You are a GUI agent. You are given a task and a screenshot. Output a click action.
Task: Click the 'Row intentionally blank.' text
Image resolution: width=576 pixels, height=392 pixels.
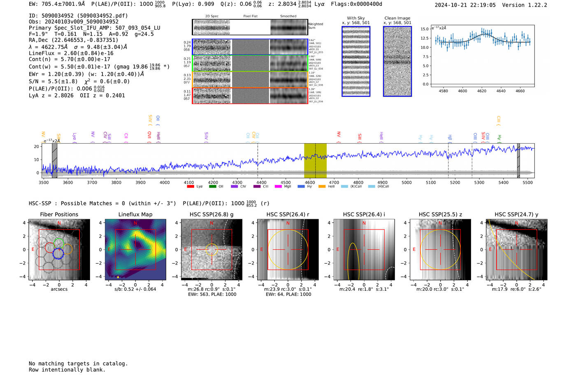(67, 370)
